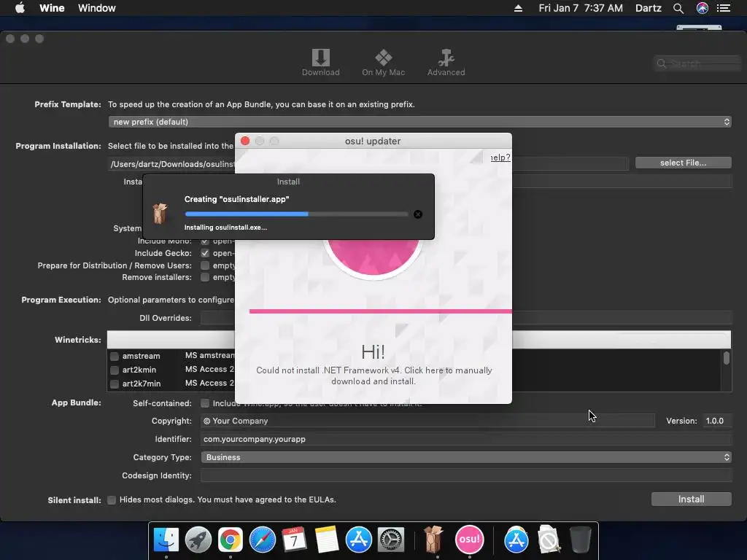747x560 pixels.
Task: Enable the Silent install checkbox
Action: point(112,500)
